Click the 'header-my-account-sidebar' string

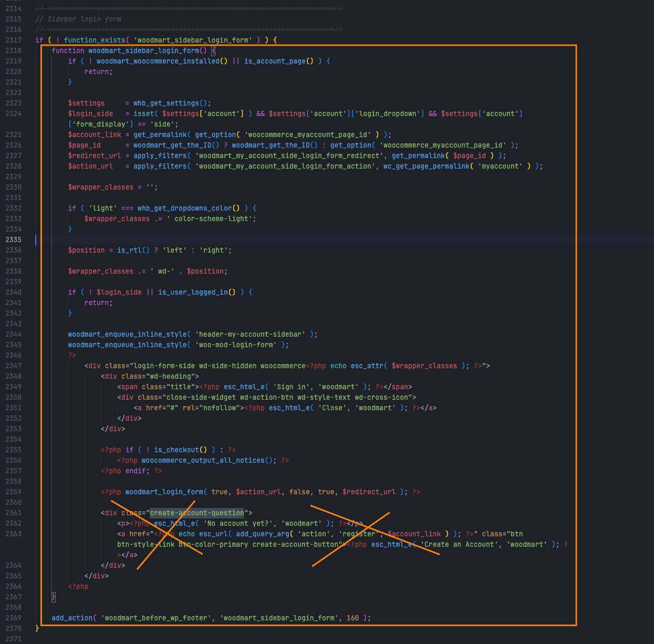pyautogui.click(x=250, y=334)
